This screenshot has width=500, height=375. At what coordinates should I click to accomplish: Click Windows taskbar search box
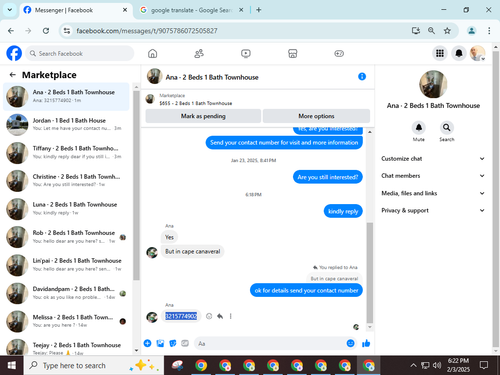93,365
